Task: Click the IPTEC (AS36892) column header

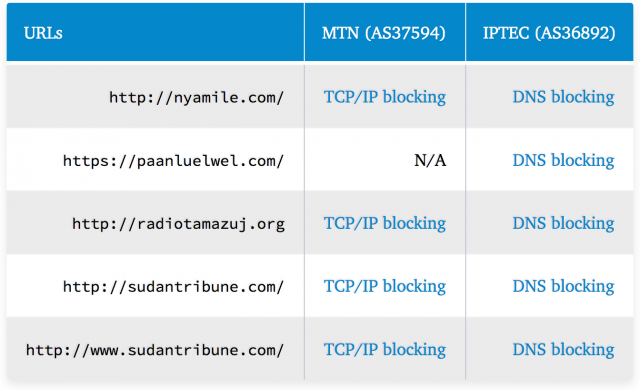Action: pyautogui.click(x=549, y=33)
